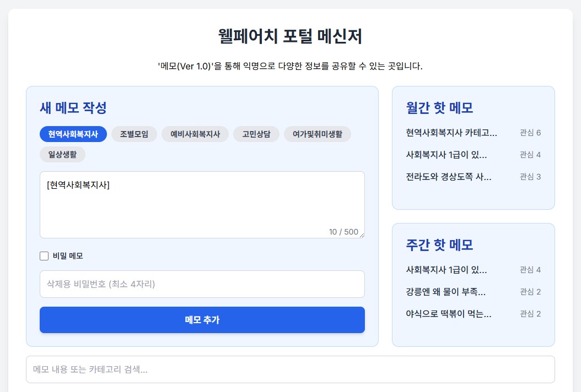This screenshot has width=581, height=392.
Task: Select the 조별모임 category chip
Action: pyautogui.click(x=134, y=134)
